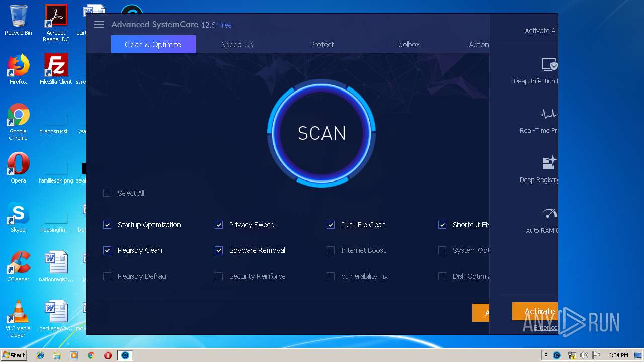This screenshot has height=362, width=644.
Task: Open Acrobat Reader DC desktop shortcut
Action: 56,23
